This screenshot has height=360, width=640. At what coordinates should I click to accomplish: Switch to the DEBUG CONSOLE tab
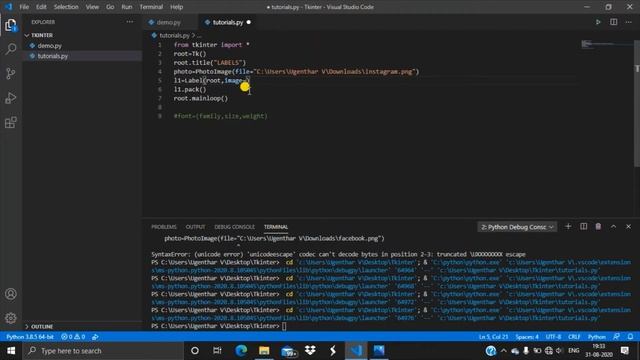coord(234,227)
